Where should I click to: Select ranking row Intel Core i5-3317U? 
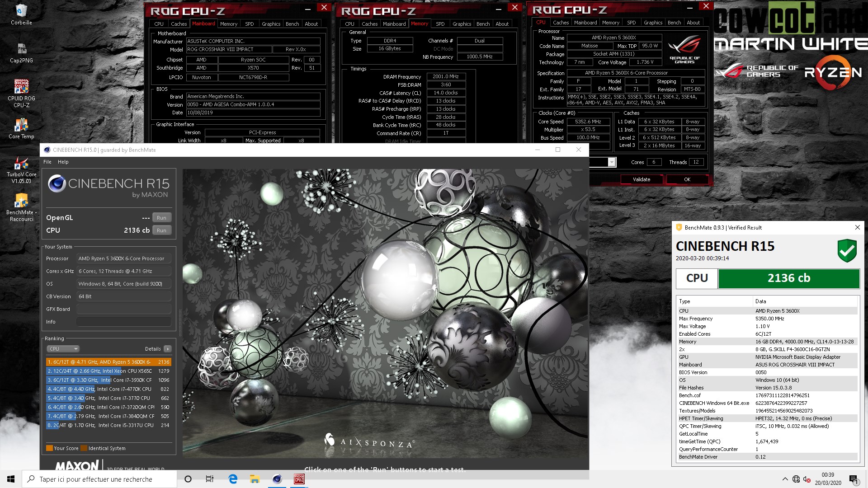(x=108, y=425)
